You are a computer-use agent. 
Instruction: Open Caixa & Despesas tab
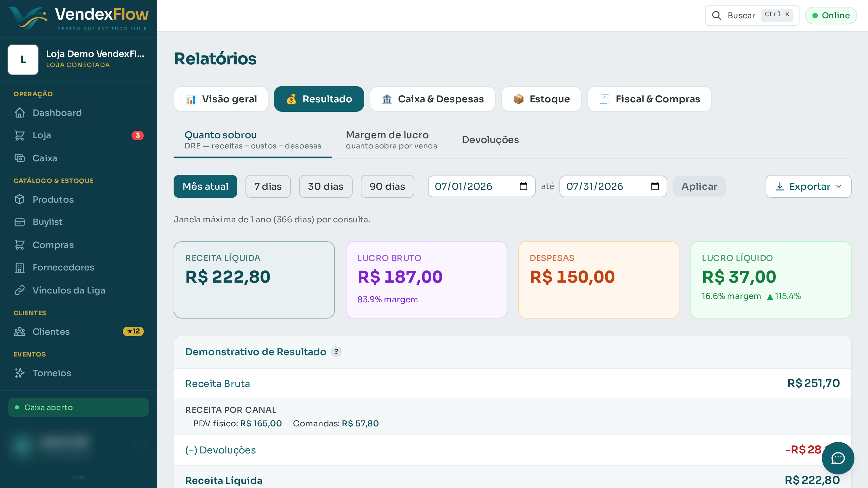click(433, 99)
